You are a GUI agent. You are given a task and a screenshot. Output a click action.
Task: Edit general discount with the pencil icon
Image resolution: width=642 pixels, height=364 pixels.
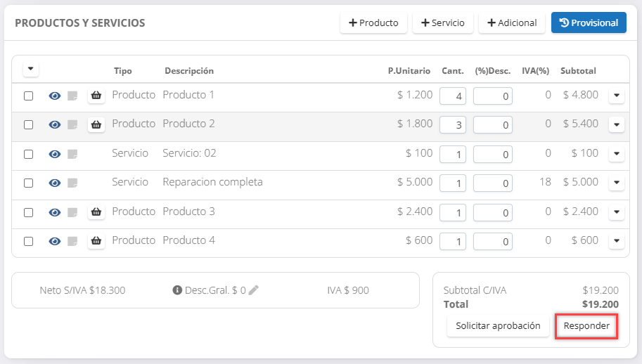coord(254,290)
